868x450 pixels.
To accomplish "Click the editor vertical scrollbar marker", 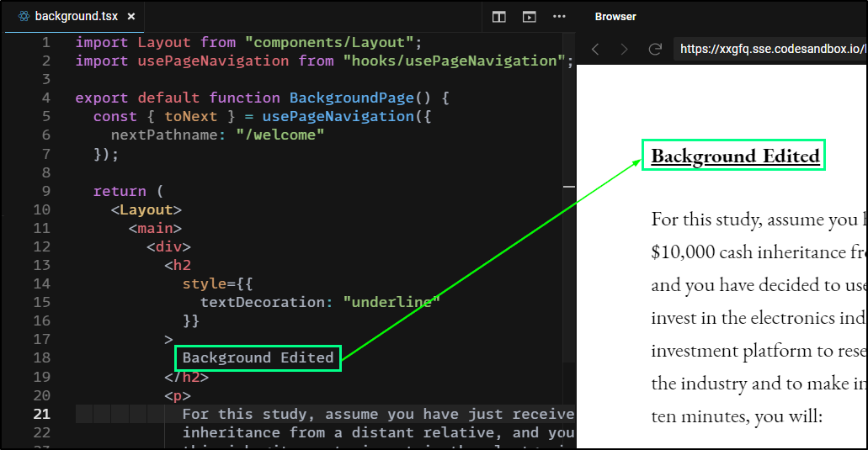I will coord(569,187).
